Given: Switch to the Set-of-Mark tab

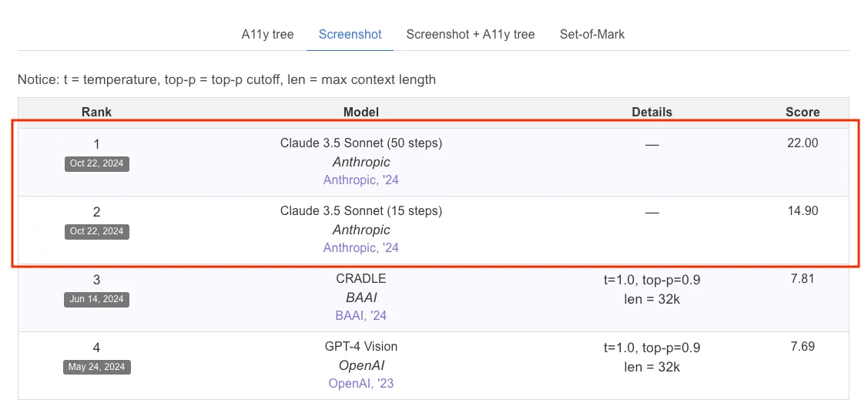Looking at the screenshot, I should 592,34.
